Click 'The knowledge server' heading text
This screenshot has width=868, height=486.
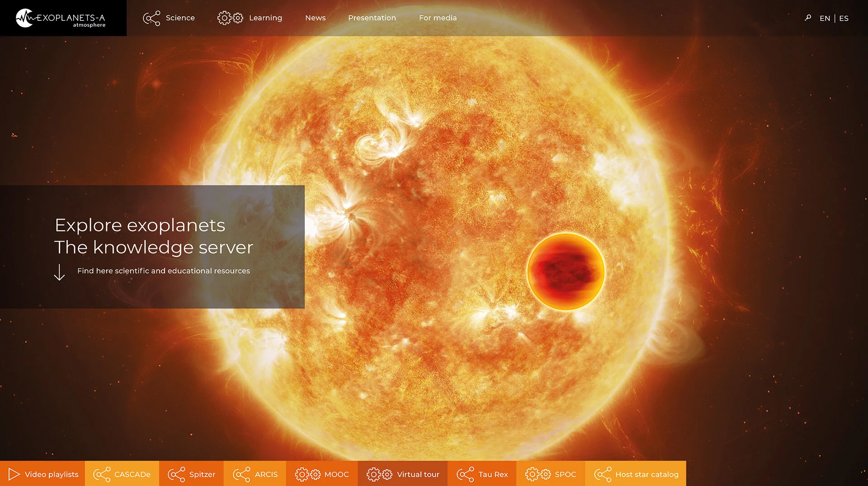[153, 247]
